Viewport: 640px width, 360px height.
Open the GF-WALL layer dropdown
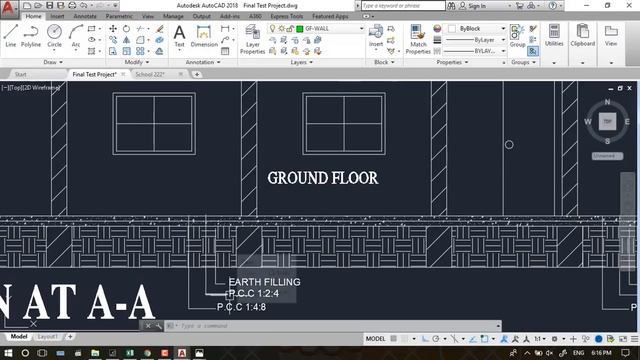[361, 29]
